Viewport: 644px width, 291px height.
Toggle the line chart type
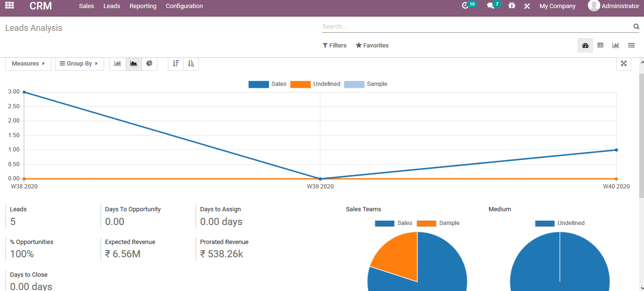pos(134,64)
